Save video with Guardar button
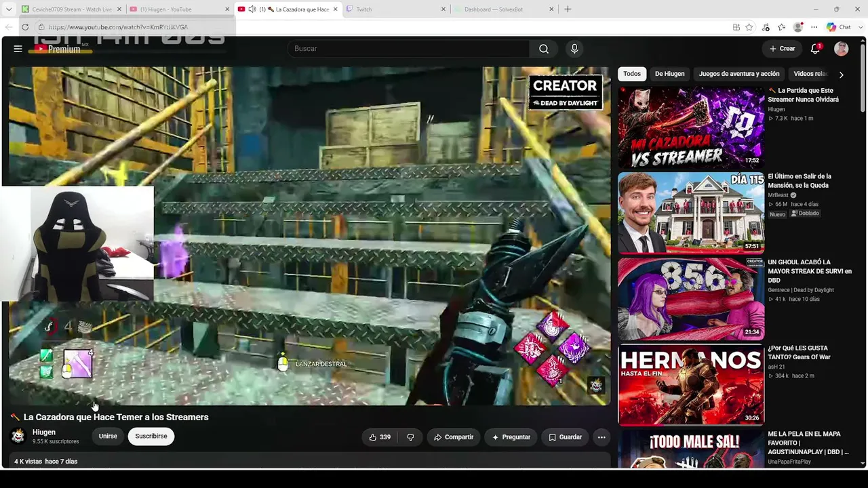Screen dimensions: 868x488 pos(566,437)
